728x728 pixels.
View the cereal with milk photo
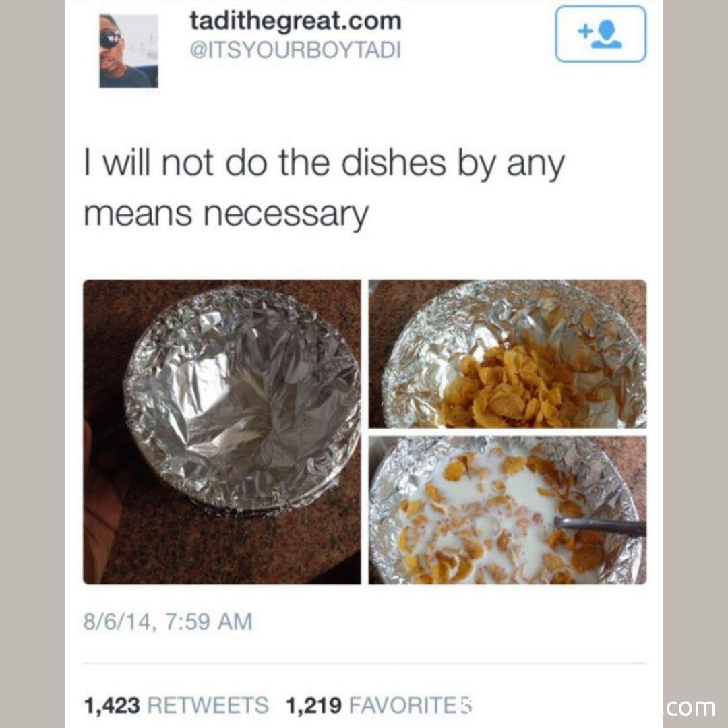[508, 510]
